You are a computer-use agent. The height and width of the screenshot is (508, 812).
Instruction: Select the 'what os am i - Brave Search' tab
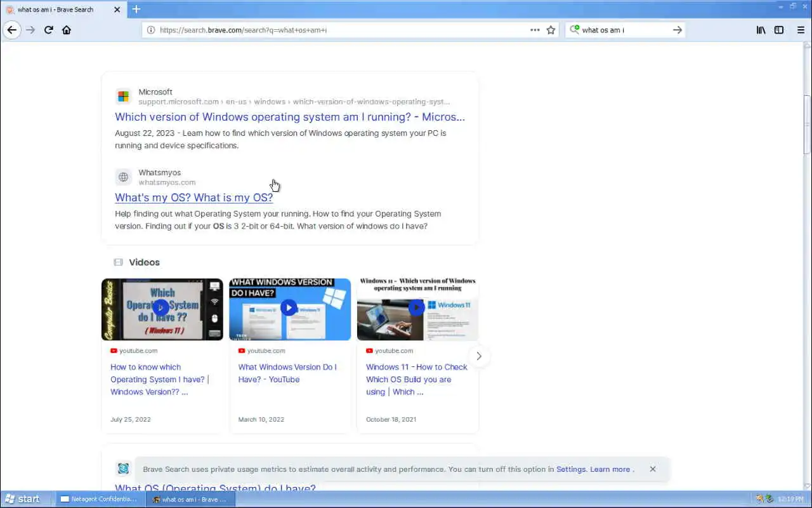[x=63, y=10]
